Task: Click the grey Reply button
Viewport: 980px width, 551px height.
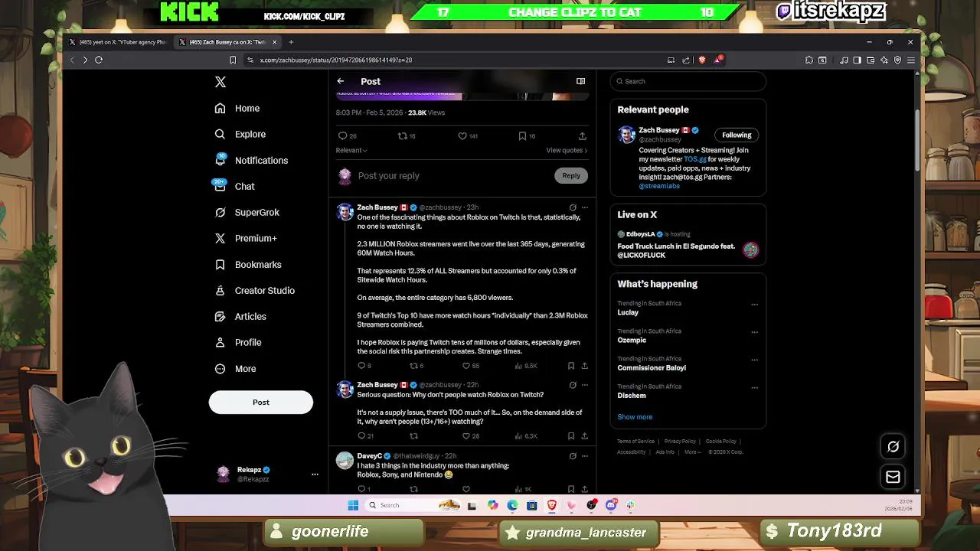Action: point(571,176)
